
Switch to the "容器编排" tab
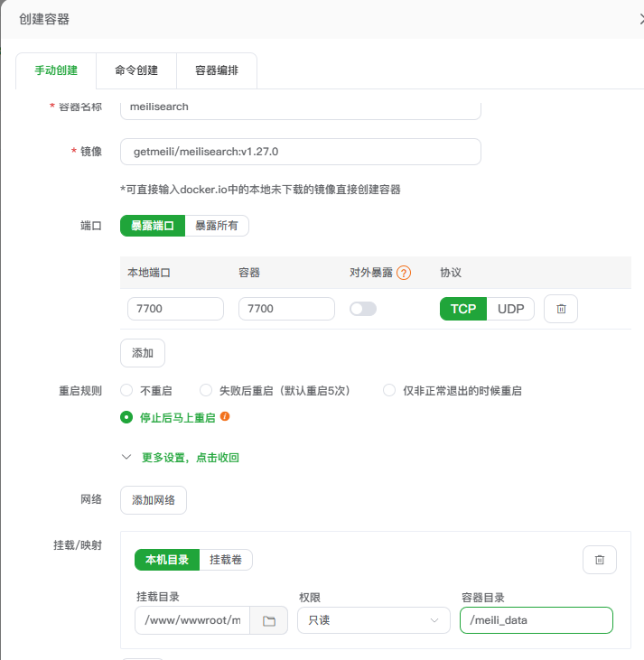pyautogui.click(x=217, y=70)
